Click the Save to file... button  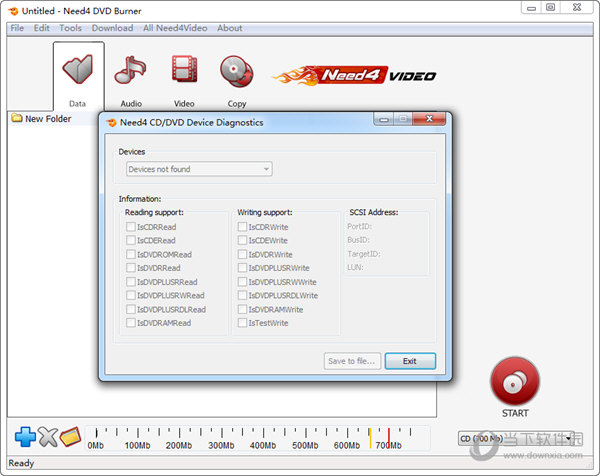[x=352, y=361]
